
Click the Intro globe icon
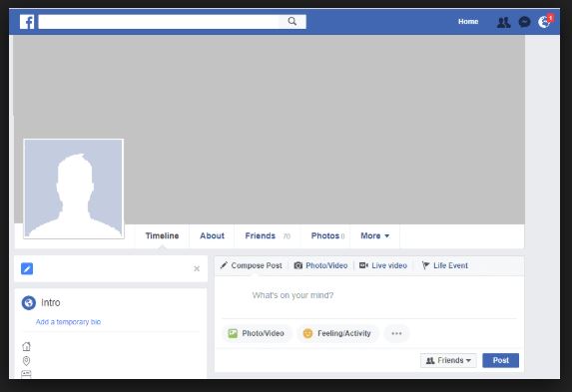click(29, 302)
